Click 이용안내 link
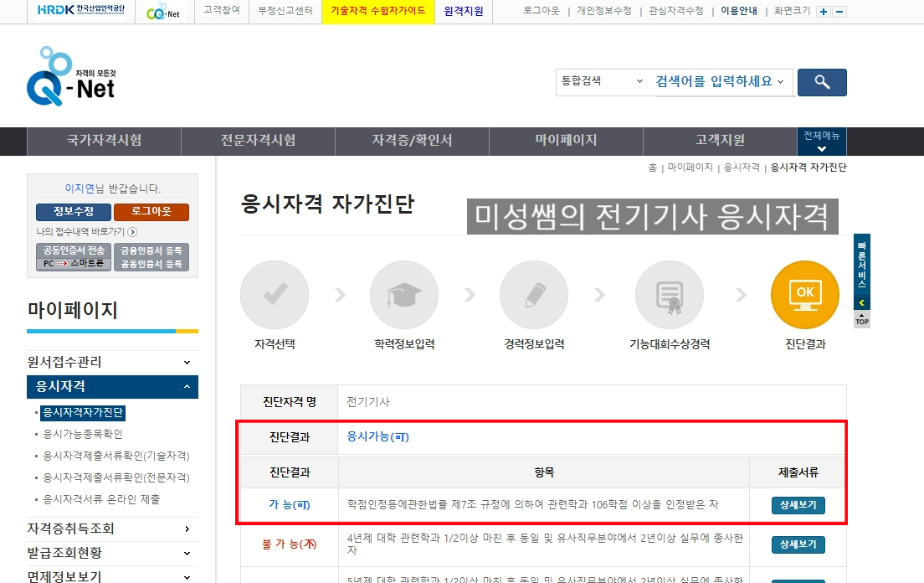This screenshot has height=583, width=924. (739, 11)
